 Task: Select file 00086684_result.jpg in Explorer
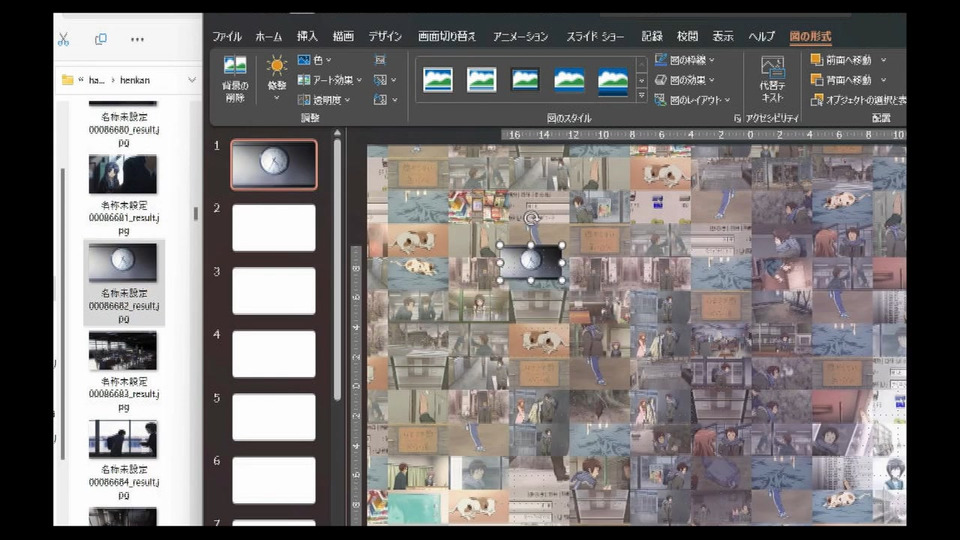(123, 459)
